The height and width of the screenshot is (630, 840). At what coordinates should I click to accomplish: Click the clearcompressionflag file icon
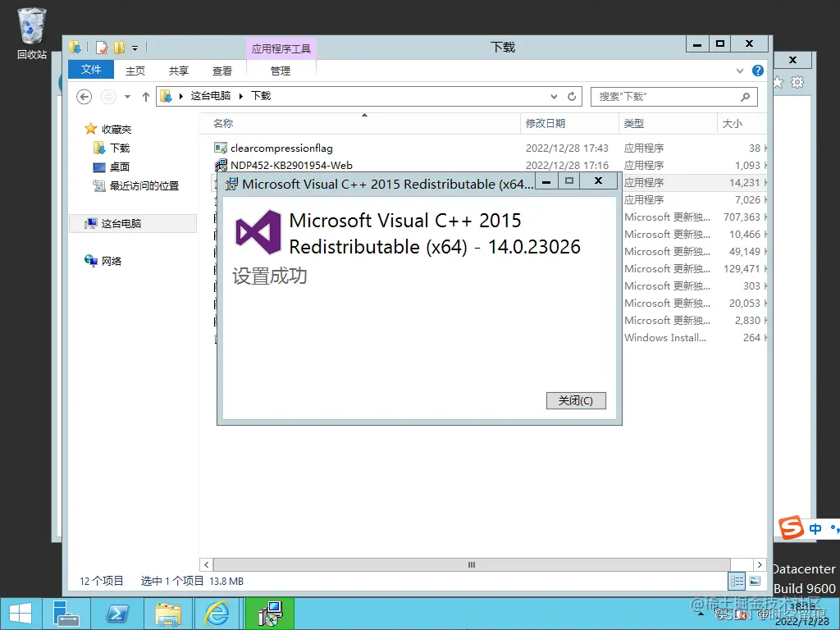point(220,148)
